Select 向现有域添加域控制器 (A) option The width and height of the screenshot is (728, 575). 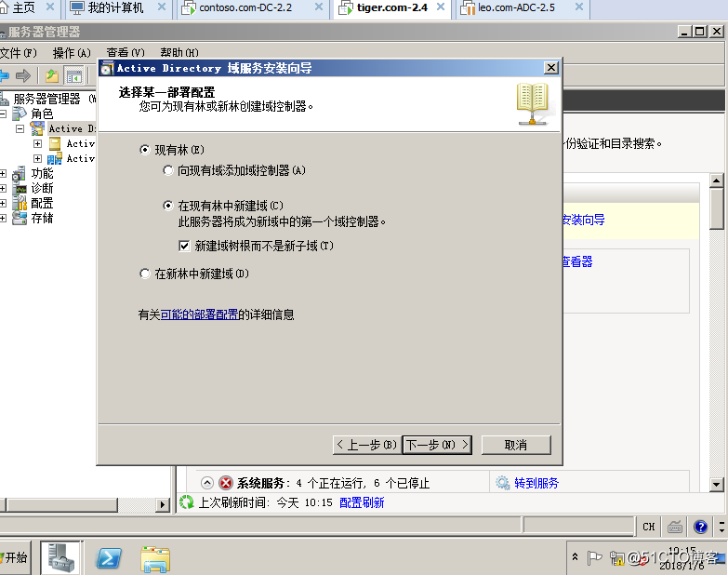tap(168, 170)
